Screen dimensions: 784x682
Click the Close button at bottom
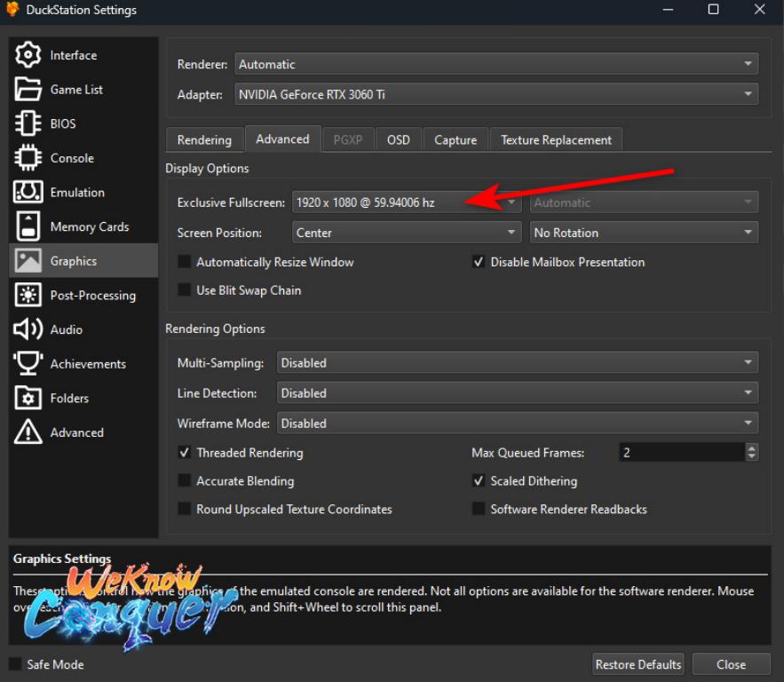731,664
